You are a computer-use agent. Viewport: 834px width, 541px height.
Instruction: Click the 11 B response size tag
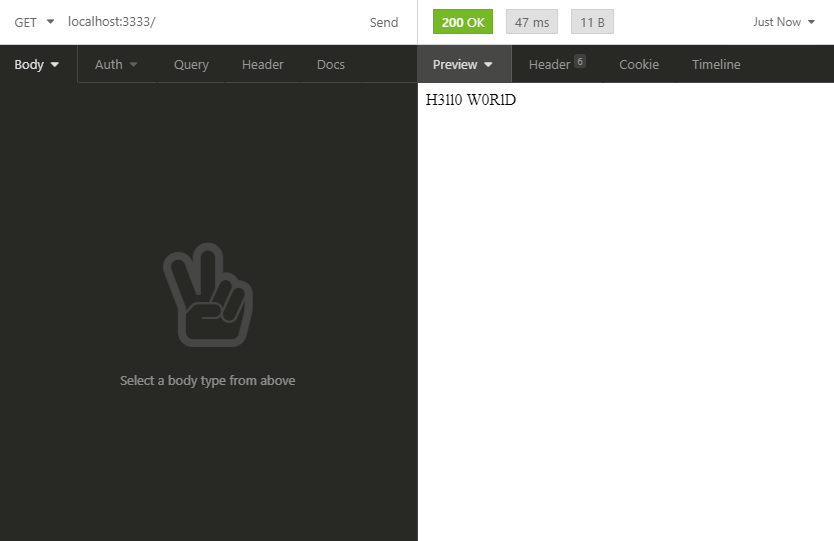592,22
